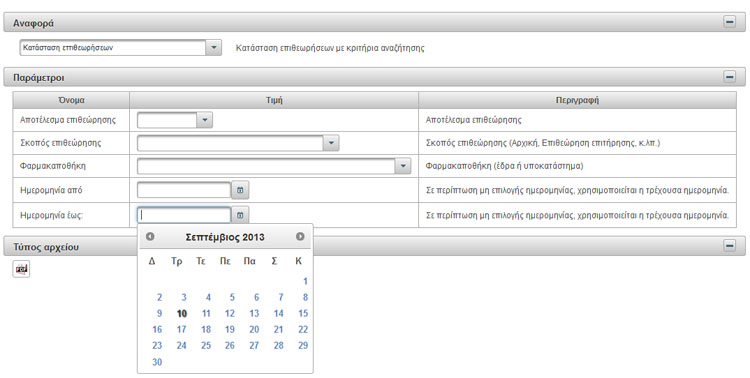Select day 16 in the calendar
This screenshot has width=750, height=378.
point(157,329)
